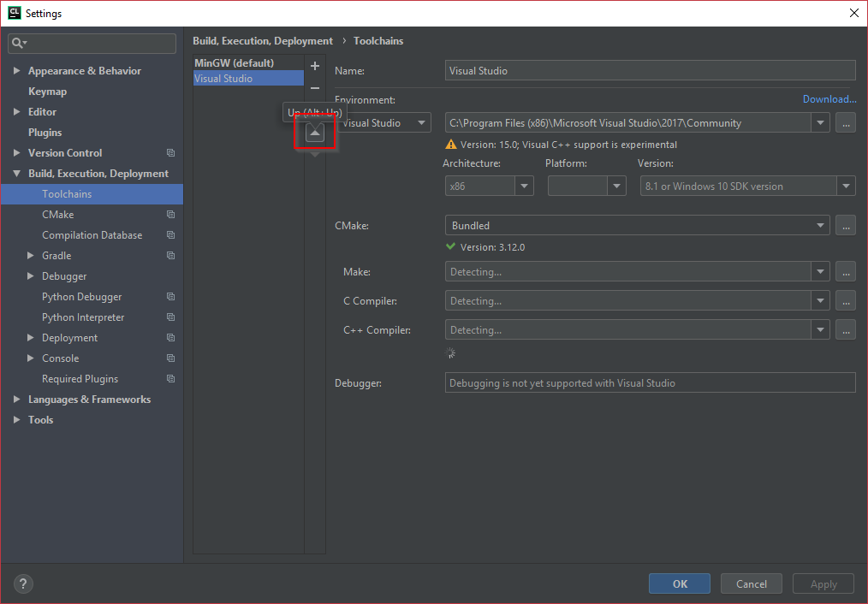Viewport: 868px width, 604px height.
Task: Click the project-level icon next to Python Debugger
Action: (170, 297)
